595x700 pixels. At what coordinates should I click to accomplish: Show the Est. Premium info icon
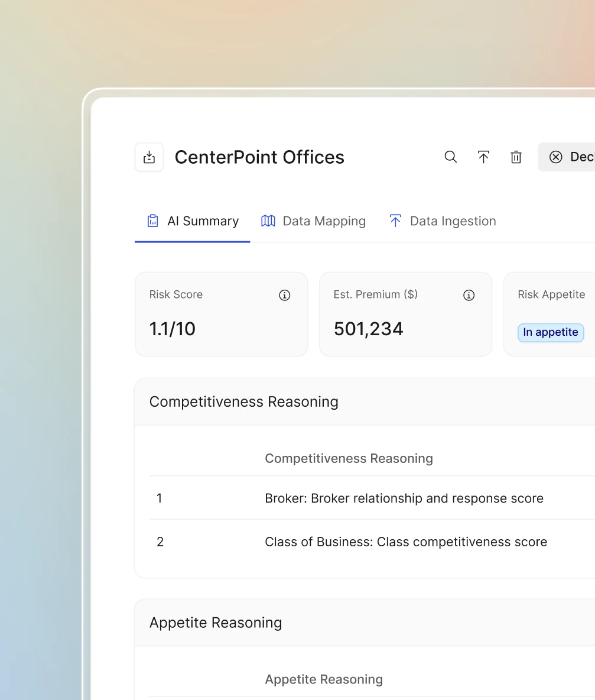click(469, 295)
